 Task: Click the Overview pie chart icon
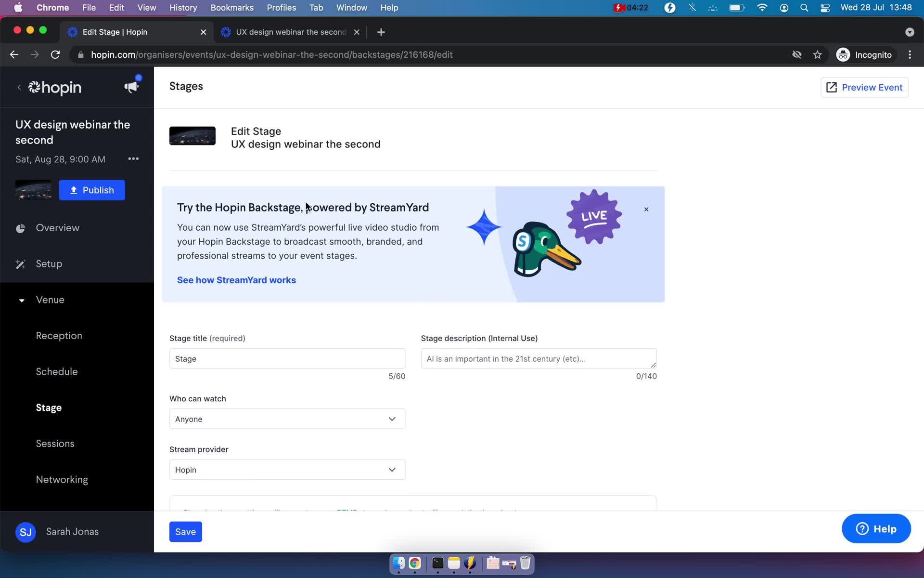[x=20, y=228]
